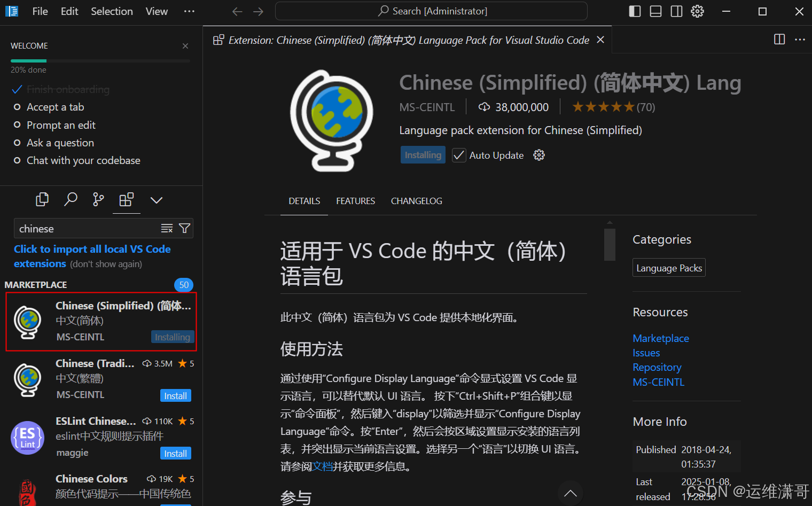Click the MS-CEINTL publisher name in header
Image resolution: width=812 pixels, height=506 pixels.
click(x=427, y=107)
